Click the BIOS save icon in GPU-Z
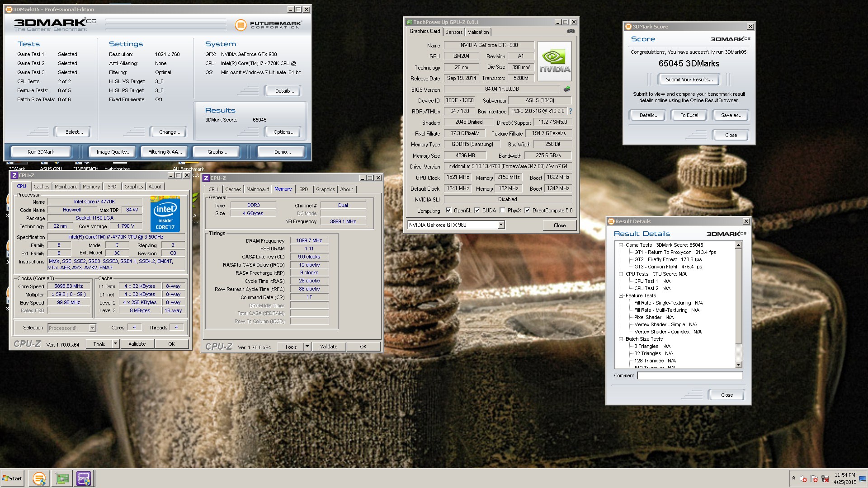 point(566,89)
